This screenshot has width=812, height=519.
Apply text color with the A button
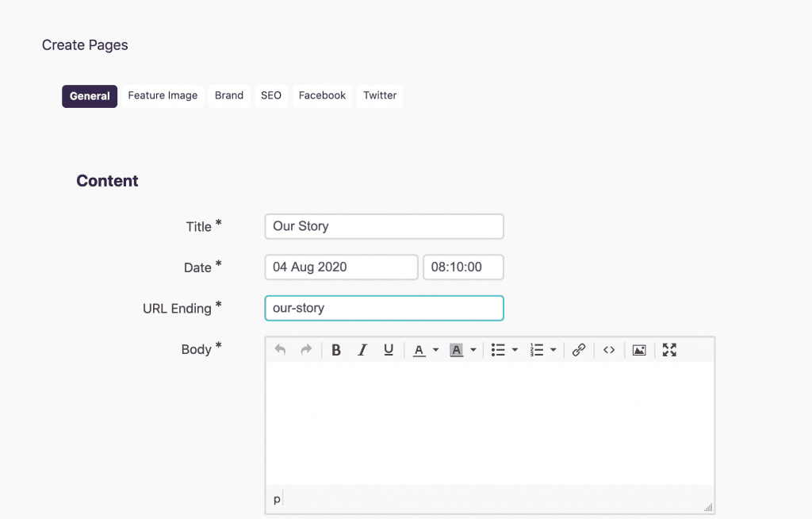pos(419,350)
